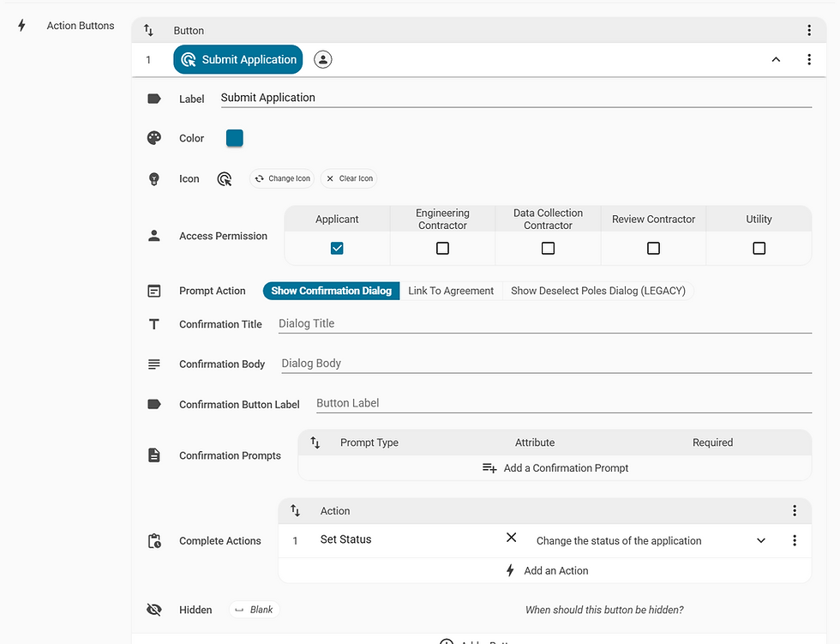Click 'Change the status of the application' text
Image resolution: width=840 pixels, height=644 pixels.
619,540
